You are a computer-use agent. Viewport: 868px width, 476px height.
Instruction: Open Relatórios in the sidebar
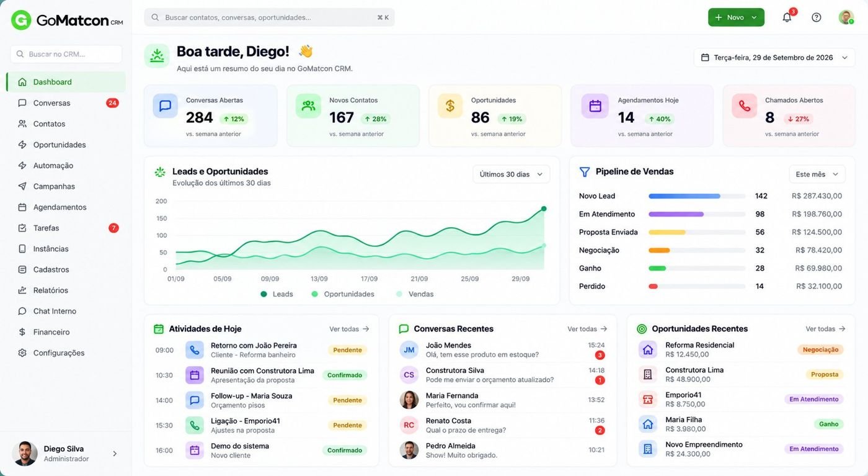coord(66,290)
